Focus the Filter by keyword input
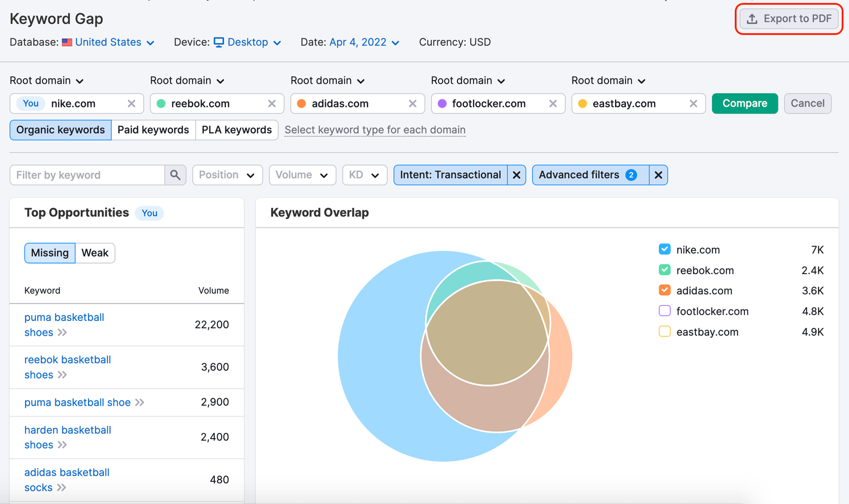Image resolution: width=849 pixels, height=504 pixels. pos(88,175)
